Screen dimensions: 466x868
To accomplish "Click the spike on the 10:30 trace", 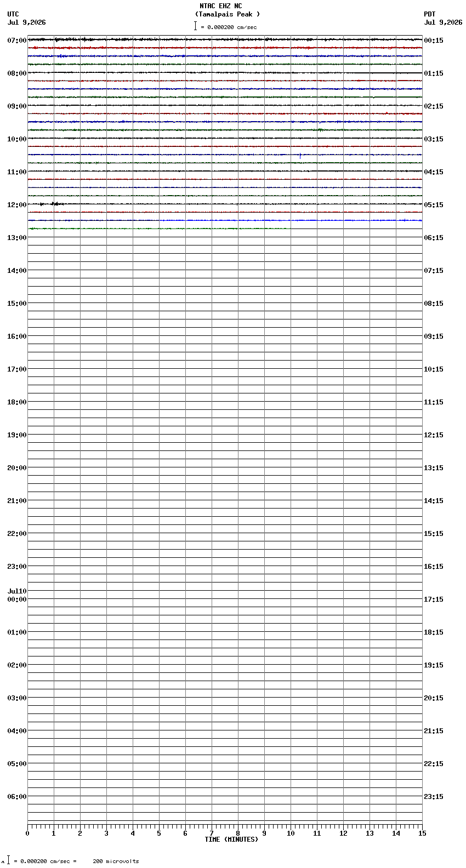I will (300, 156).
